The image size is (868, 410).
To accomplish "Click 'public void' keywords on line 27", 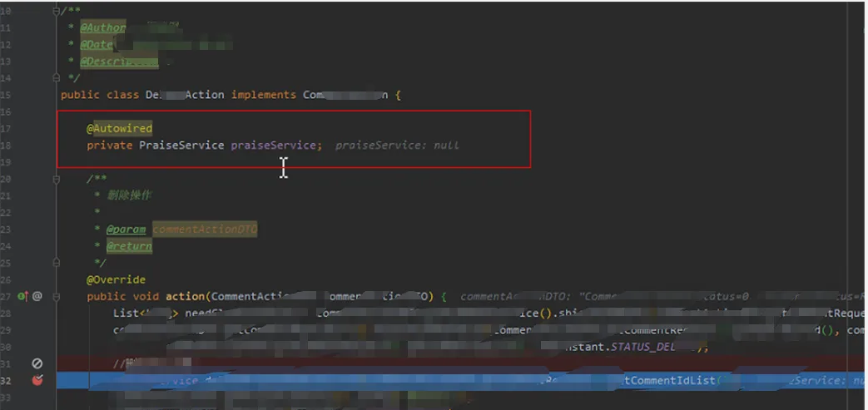I will coord(123,297).
